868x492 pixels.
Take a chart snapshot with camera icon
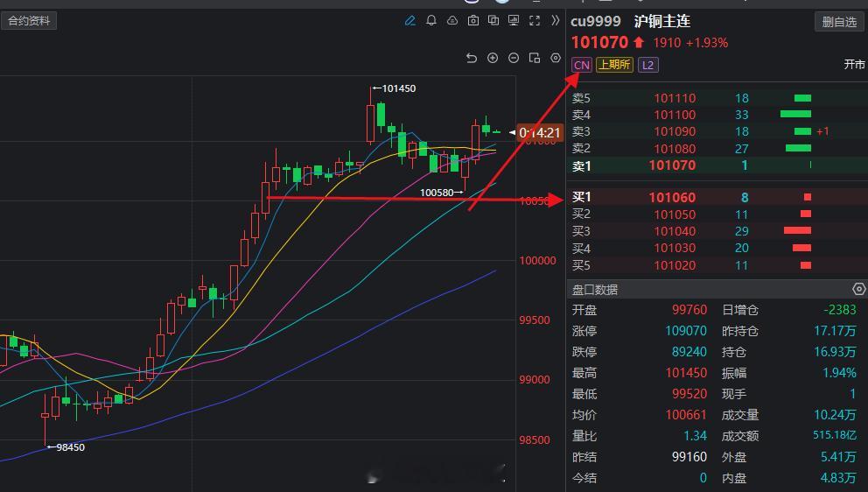click(473, 21)
